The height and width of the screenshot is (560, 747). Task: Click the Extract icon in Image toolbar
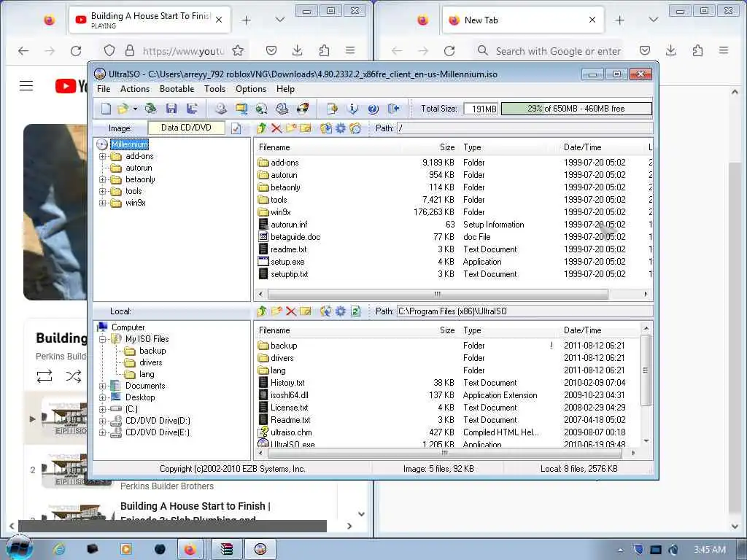pos(326,128)
